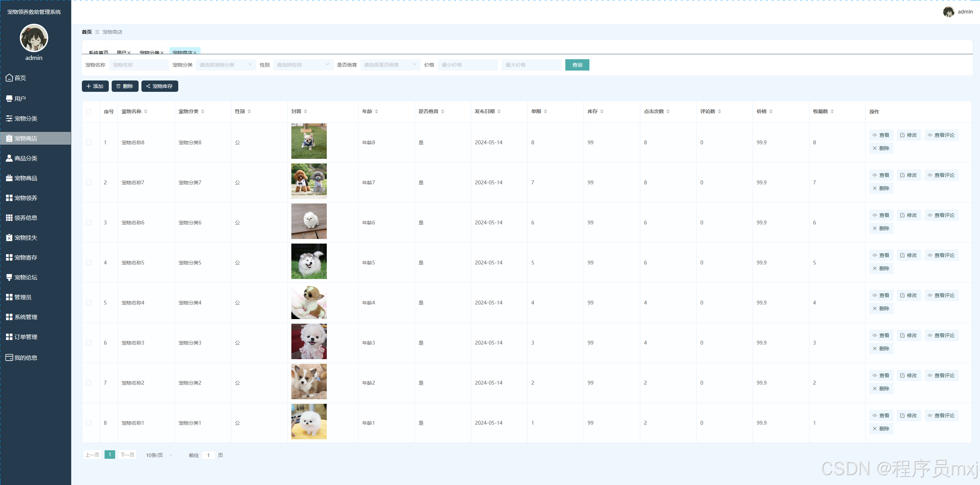Image resolution: width=980 pixels, height=485 pixels.
Task: Click 查看评论 for 宠物名称7 row
Action: click(x=941, y=175)
